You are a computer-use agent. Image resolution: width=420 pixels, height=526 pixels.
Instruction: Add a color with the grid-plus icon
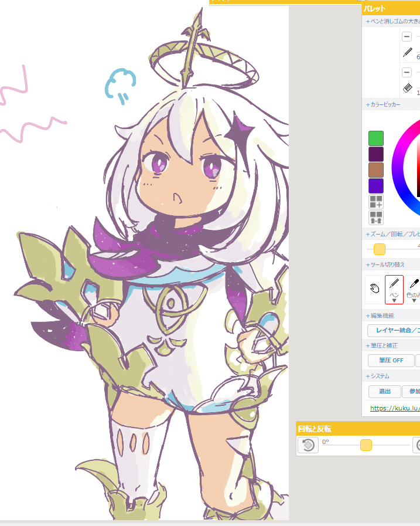[375, 202]
